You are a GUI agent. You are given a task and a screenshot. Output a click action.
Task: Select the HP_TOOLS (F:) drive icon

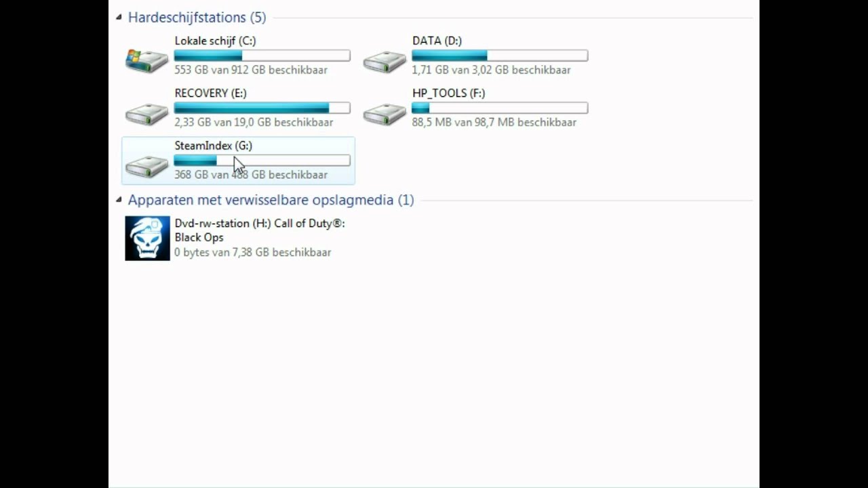384,114
